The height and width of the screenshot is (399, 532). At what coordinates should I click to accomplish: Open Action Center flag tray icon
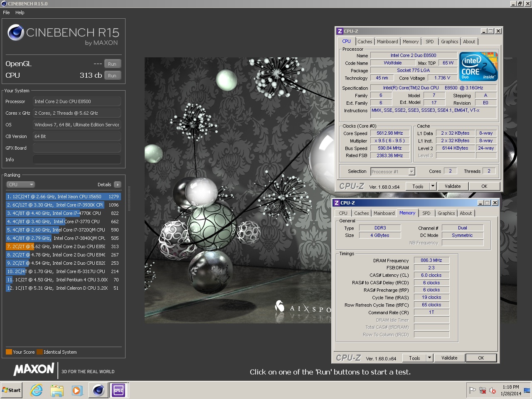click(473, 390)
